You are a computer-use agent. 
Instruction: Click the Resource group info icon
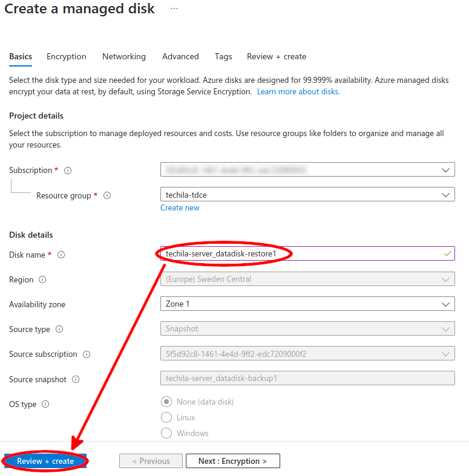pos(107,196)
